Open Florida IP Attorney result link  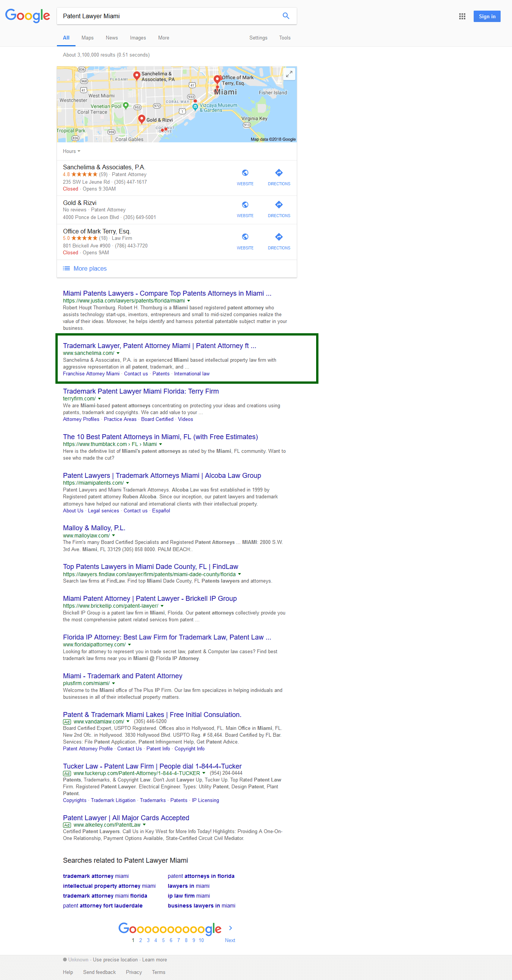(167, 637)
